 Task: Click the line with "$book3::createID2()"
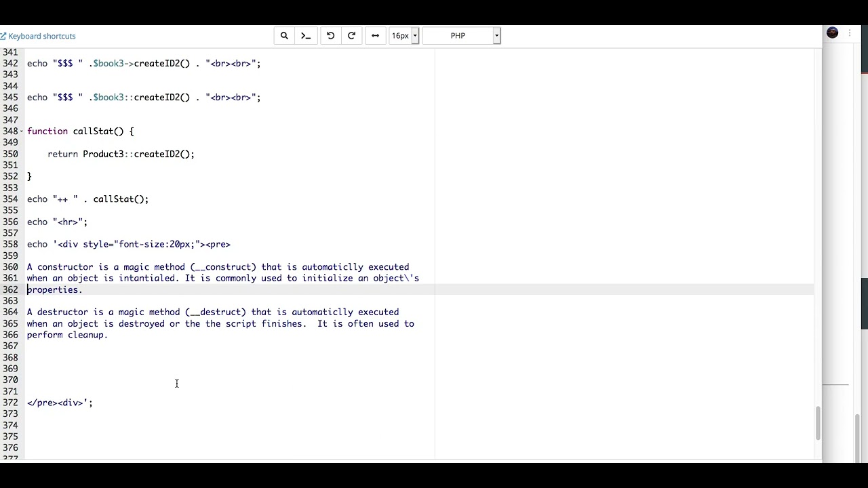(x=144, y=97)
